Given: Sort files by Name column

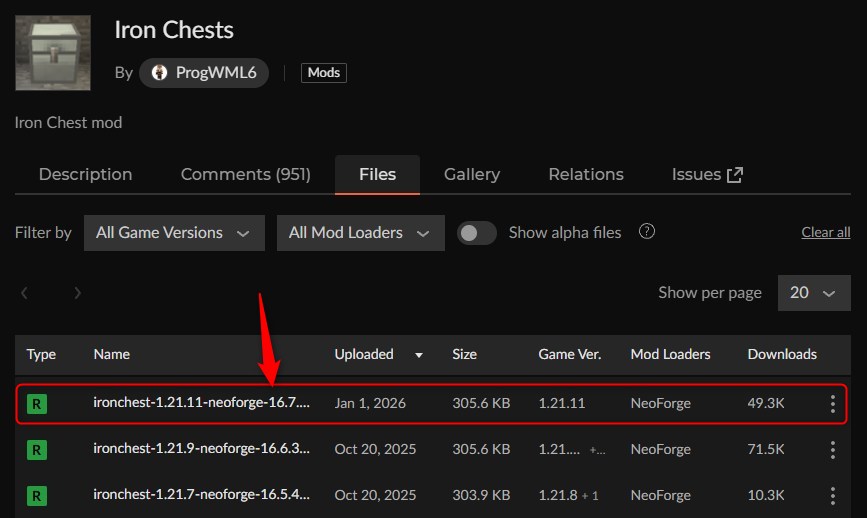Looking at the screenshot, I should point(112,354).
